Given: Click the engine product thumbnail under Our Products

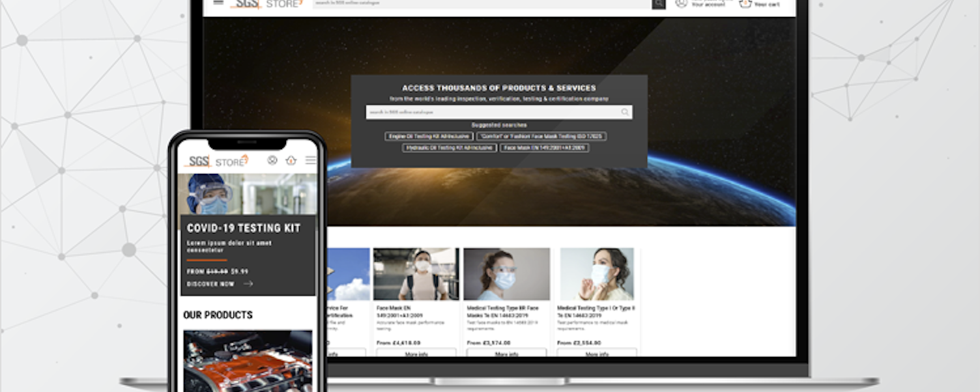Looking at the screenshot, I should coord(248,361).
